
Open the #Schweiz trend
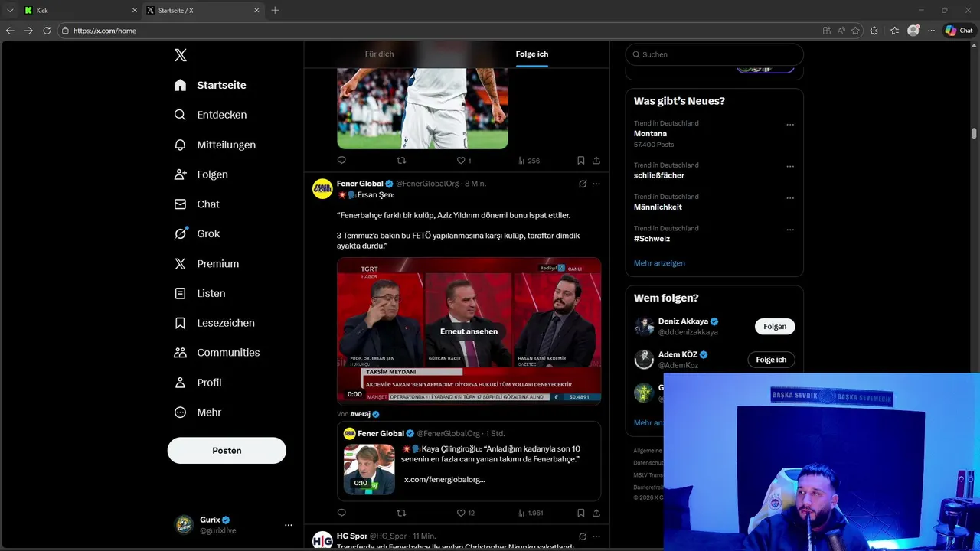pos(652,239)
